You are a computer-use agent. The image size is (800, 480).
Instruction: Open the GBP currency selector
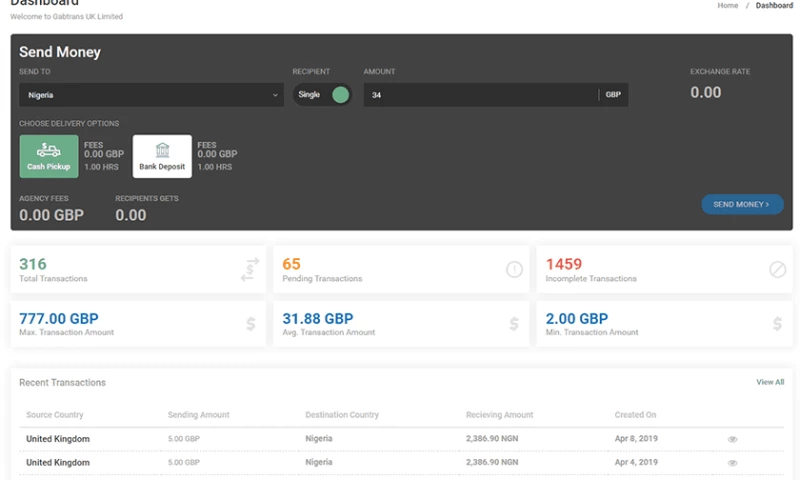point(613,95)
